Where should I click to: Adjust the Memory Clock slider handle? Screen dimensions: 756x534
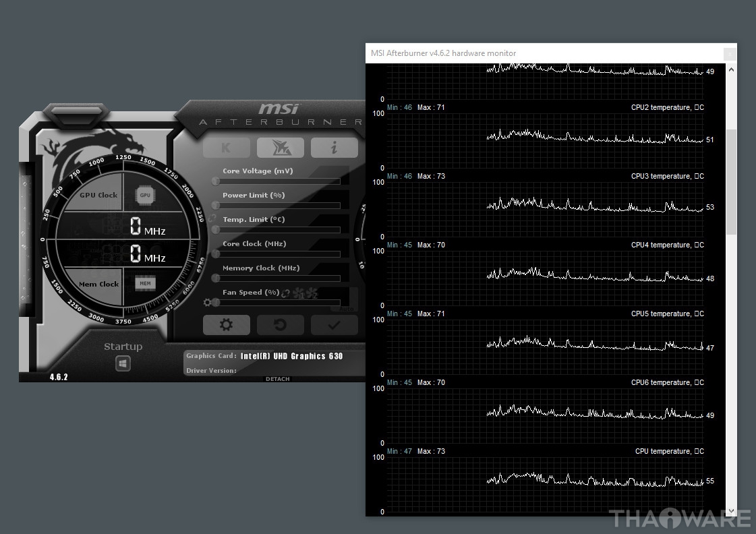coord(216,278)
